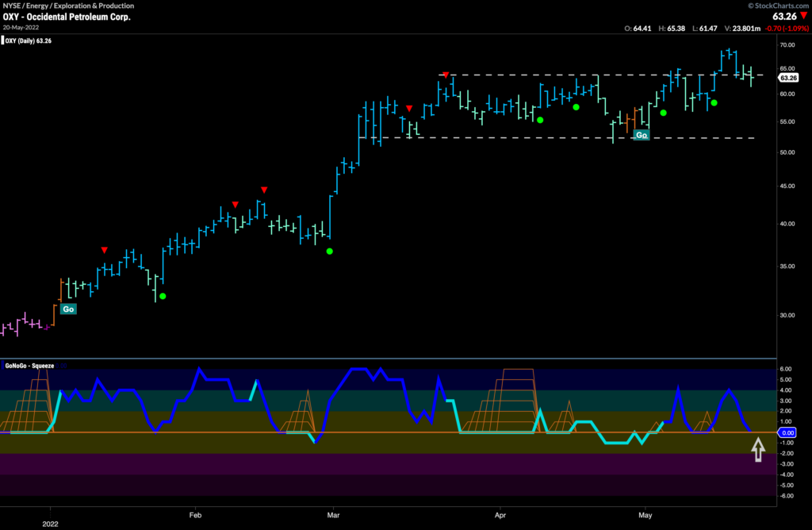
Task: Click the NYSE / Energy / Exploration & Production line
Action: pos(68,6)
